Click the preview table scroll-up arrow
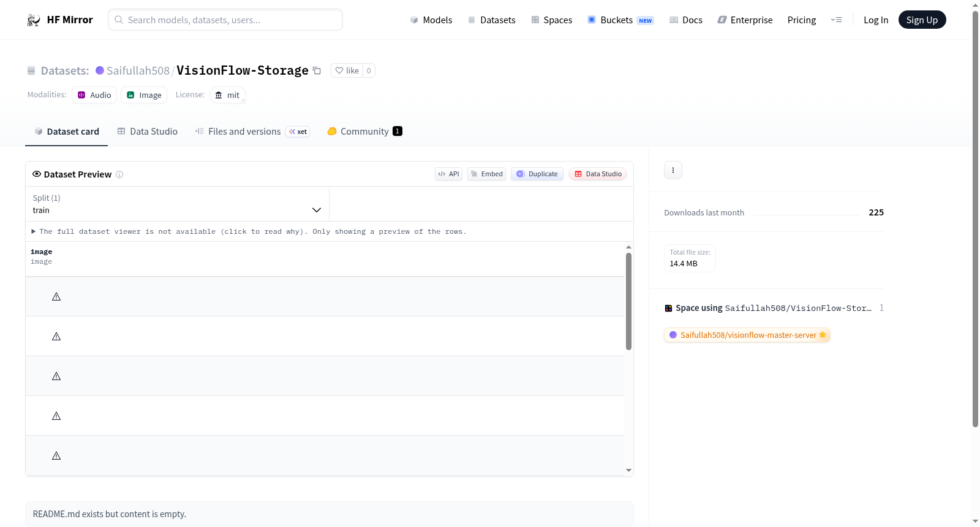Screen dimensions: 980x527 (628, 247)
